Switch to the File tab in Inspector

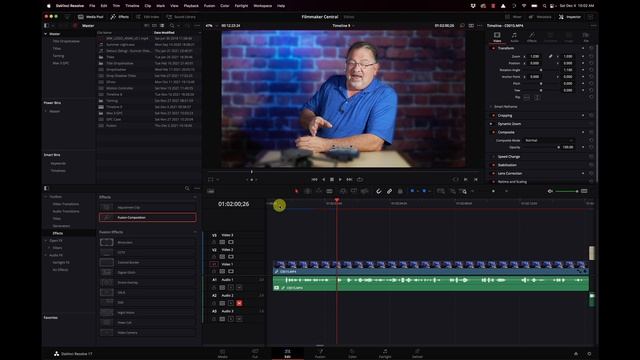pos(586,37)
